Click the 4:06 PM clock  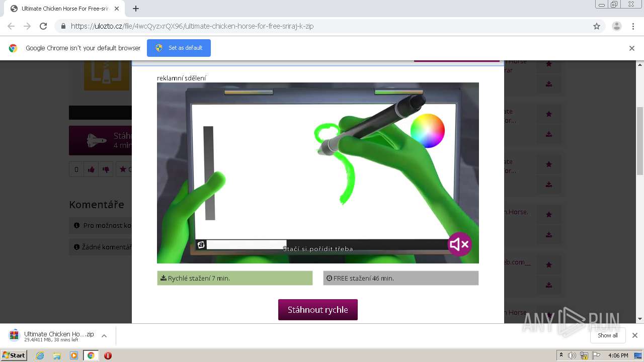click(x=618, y=355)
